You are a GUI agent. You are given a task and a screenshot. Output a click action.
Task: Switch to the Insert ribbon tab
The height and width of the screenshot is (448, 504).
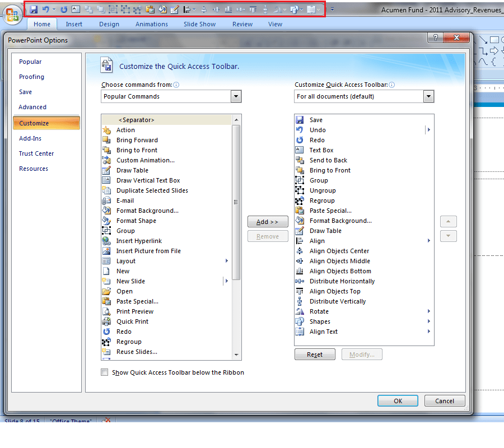(x=74, y=24)
